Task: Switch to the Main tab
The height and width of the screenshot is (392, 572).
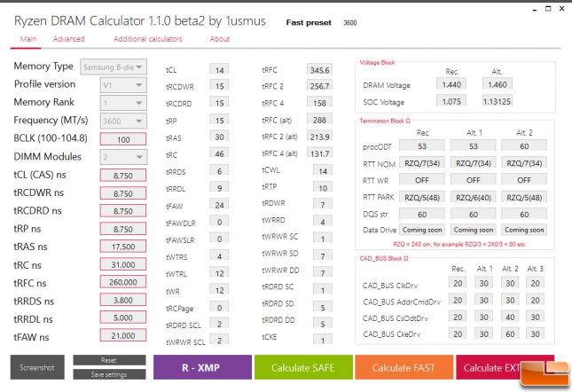Action: click(x=28, y=39)
